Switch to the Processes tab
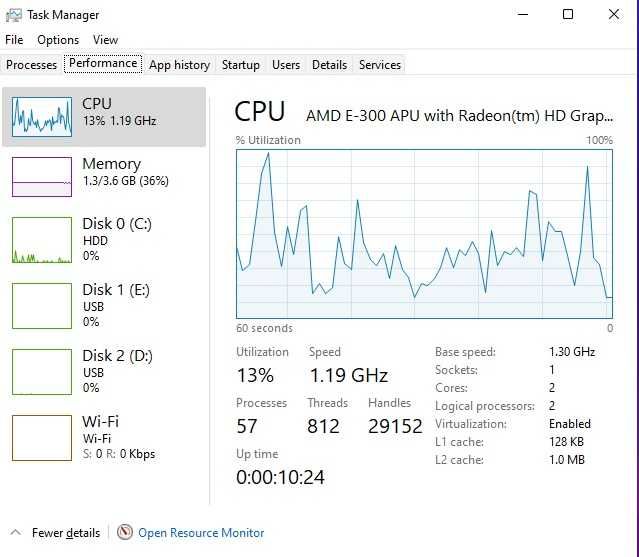 pos(32,65)
